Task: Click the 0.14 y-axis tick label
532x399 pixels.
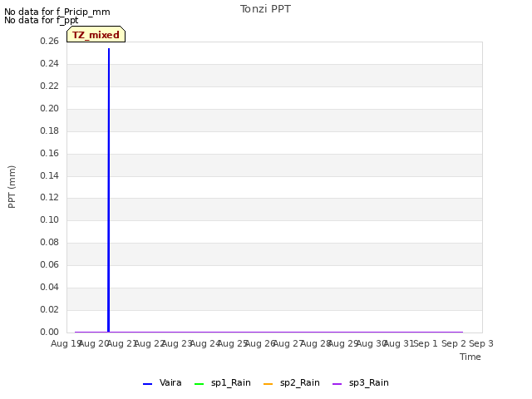Action: (x=49, y=175)
